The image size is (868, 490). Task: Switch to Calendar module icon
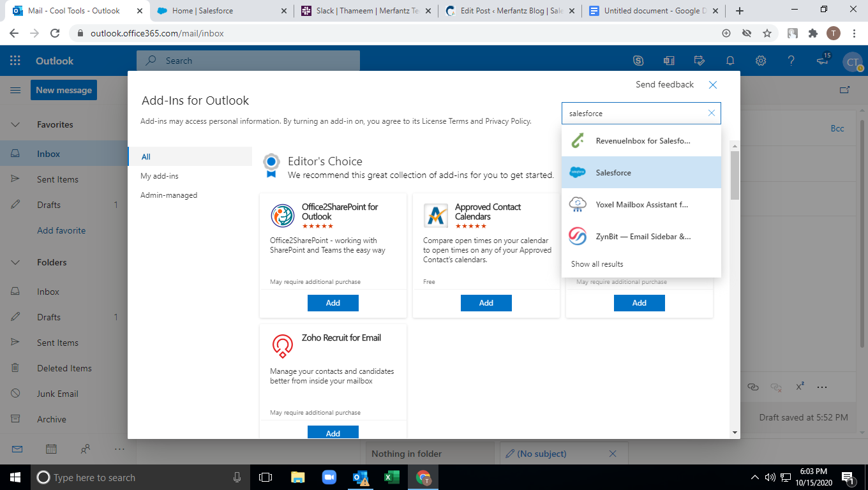point(51,449)
